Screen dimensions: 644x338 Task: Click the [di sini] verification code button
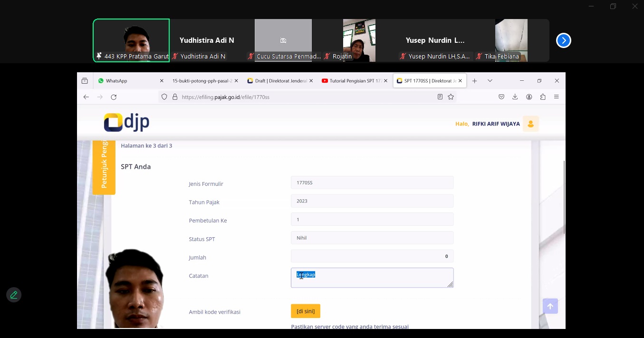point(306,311)
